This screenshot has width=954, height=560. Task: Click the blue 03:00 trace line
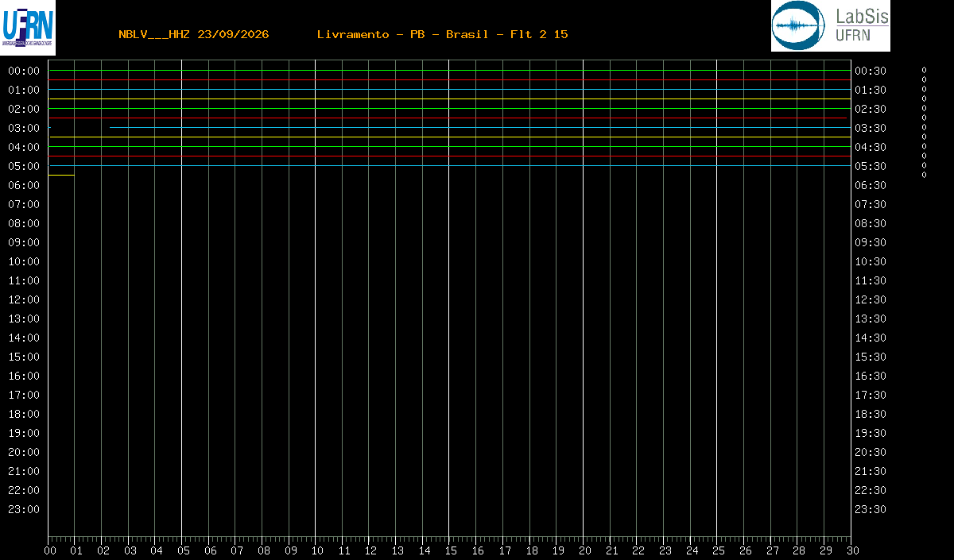tap(480, 127)
